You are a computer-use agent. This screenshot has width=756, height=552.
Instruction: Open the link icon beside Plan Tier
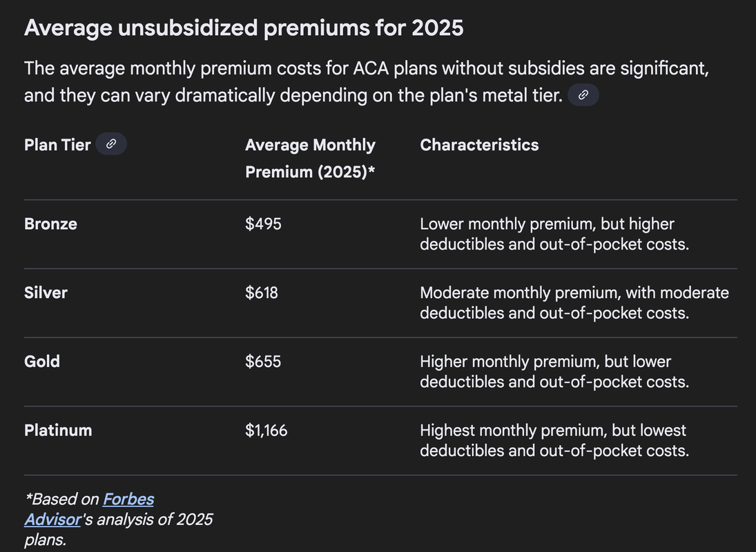[111, 144]
